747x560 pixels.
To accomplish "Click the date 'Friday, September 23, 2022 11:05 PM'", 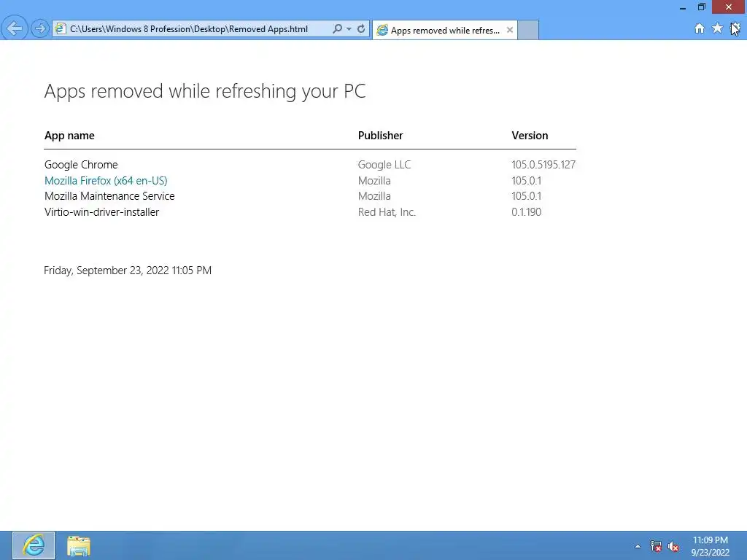I will click(x=128, y=271).
